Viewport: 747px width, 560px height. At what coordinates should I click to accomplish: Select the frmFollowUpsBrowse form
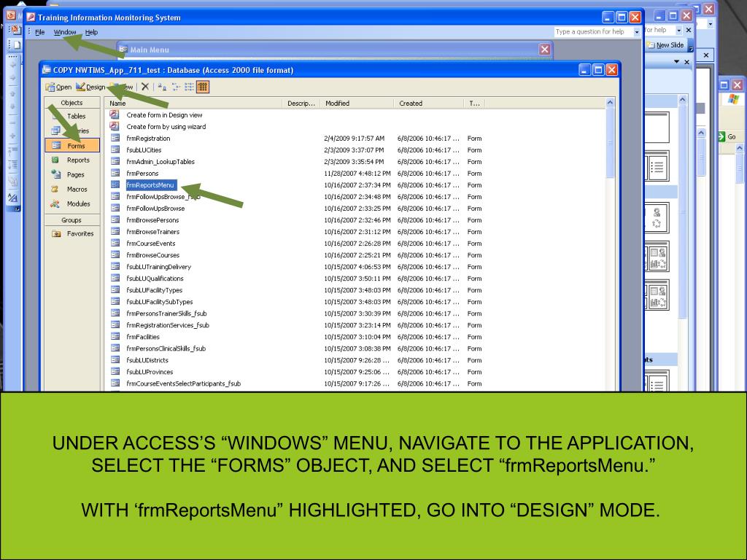pyautogui.click(x=155, y=208)
